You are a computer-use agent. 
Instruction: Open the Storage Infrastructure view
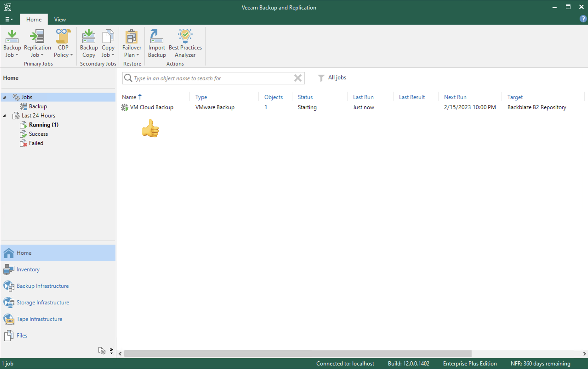tap(58, 303)
